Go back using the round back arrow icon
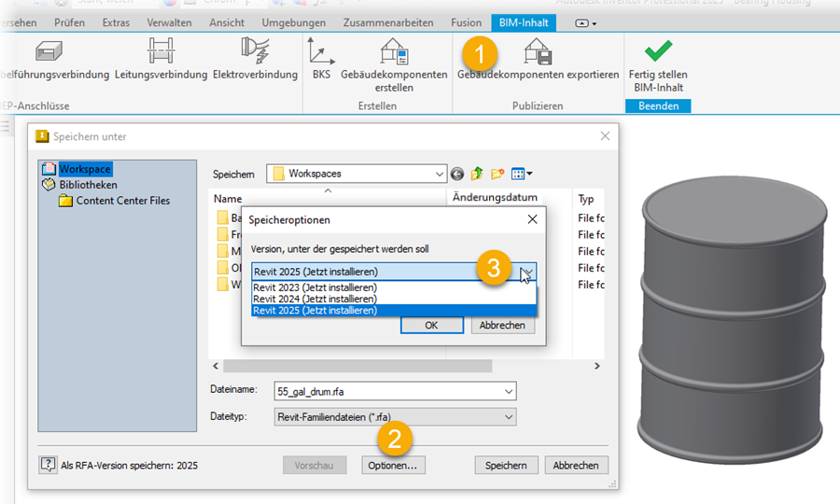Viewport: 840px width, 504px height. [457, 174]
